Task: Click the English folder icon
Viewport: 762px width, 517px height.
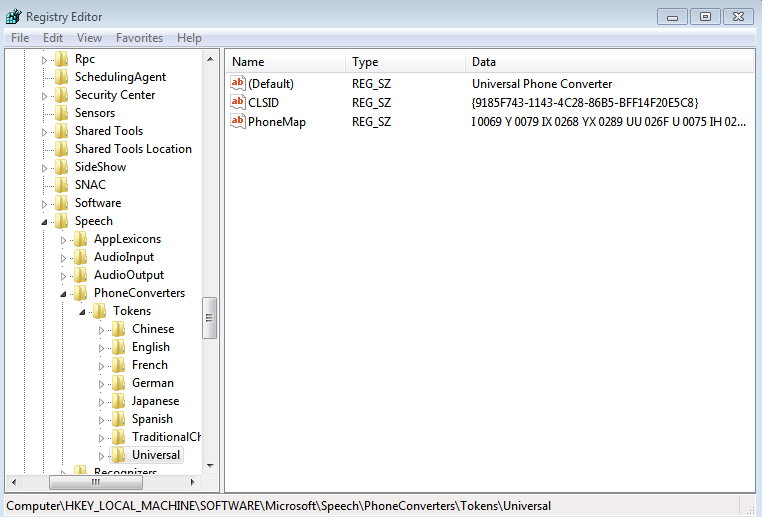Action: coord(119,347)
